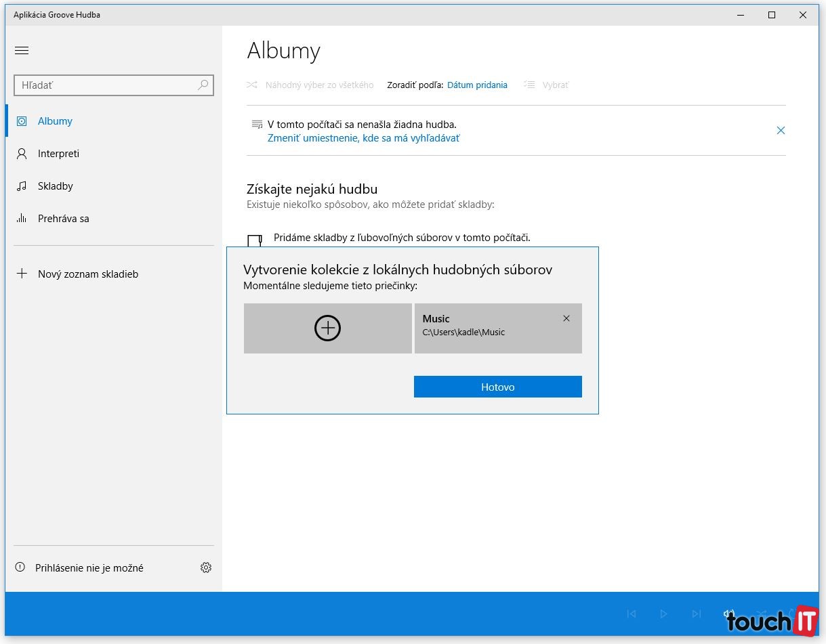Open settings via the gear icon

coord(206,567)
